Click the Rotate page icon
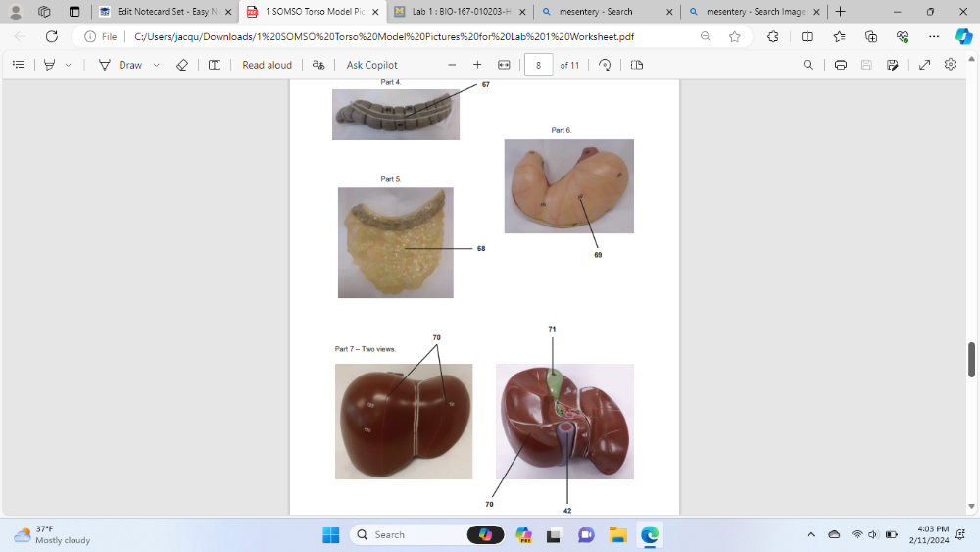980x552 pixels. (605, 65)
